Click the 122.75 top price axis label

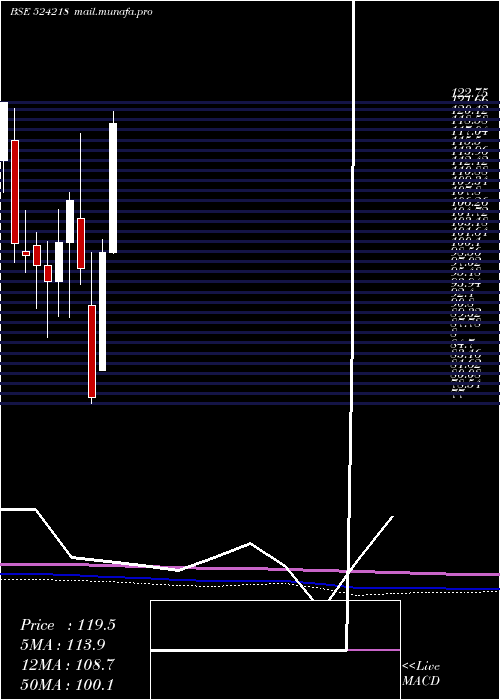tap(469, 93)
